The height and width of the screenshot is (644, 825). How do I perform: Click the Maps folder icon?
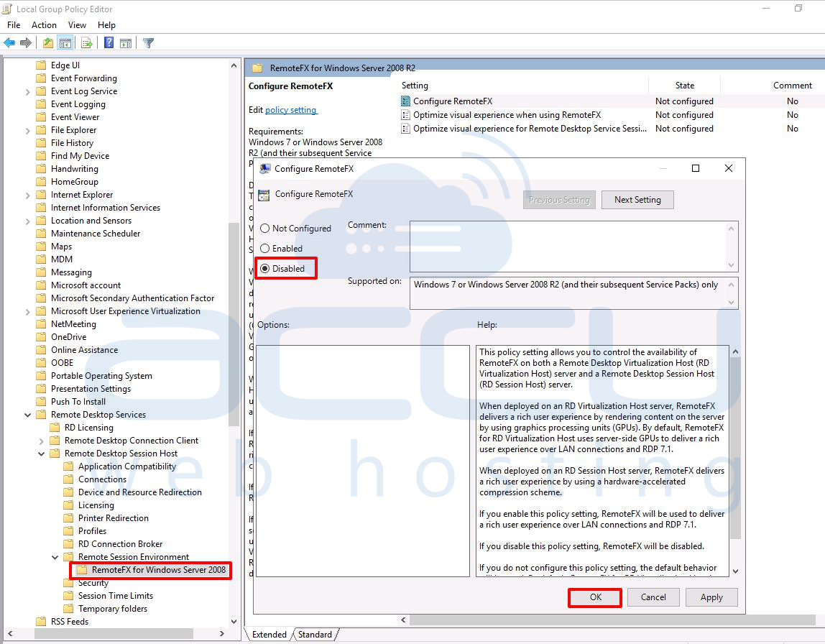(x=41, y=247)
